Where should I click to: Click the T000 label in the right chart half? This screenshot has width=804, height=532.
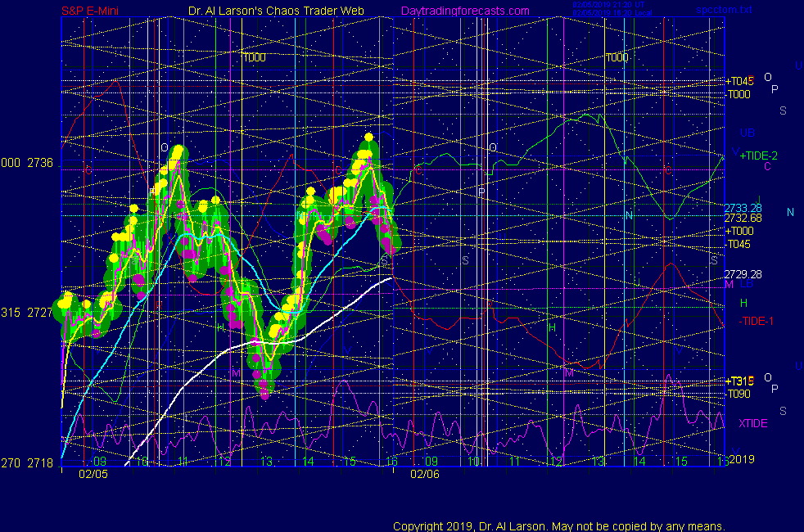click(x=617, y=57)
